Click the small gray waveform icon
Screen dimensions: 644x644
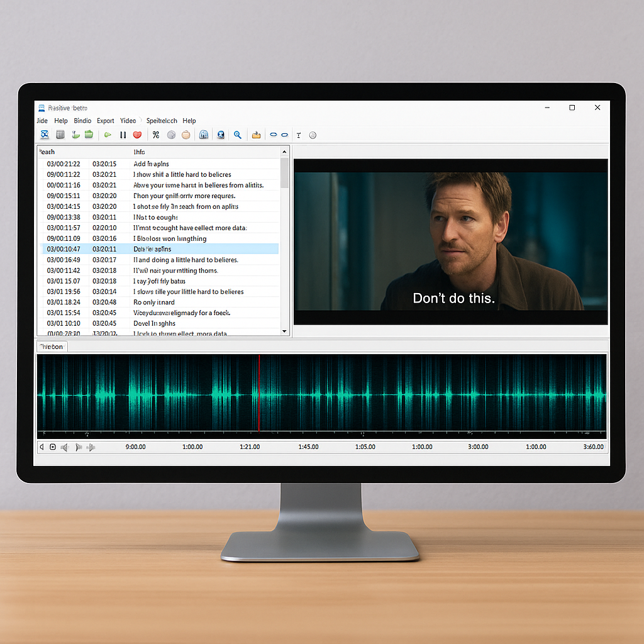click(x=91, y=447)
